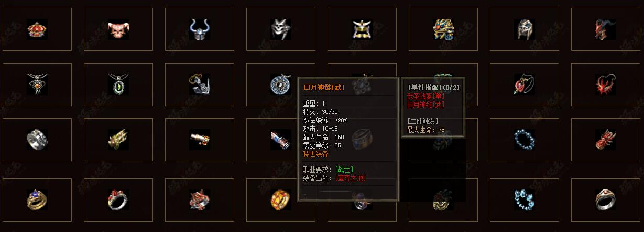Select 武圣战盔[单] in the set list
The image size is (644, 232).
point(425,96)
